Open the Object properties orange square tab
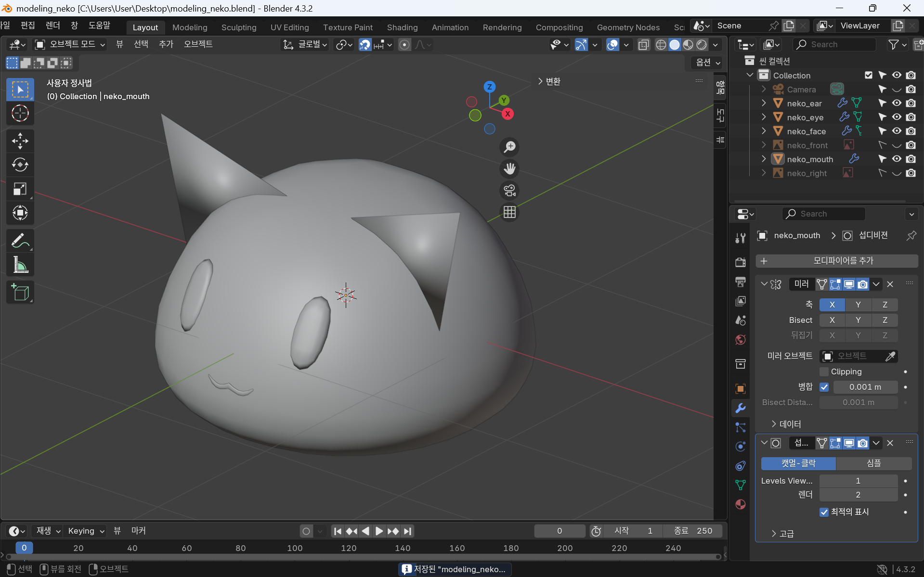The height and width of the screenshot is (577, 924). (x=741, y=388)
